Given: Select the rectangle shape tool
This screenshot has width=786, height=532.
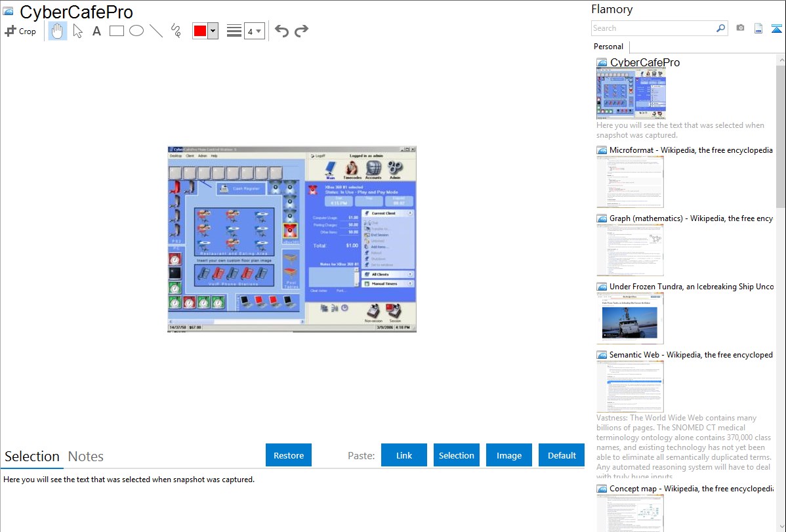Looking at the screenshot, I should [x=116, y=31].
